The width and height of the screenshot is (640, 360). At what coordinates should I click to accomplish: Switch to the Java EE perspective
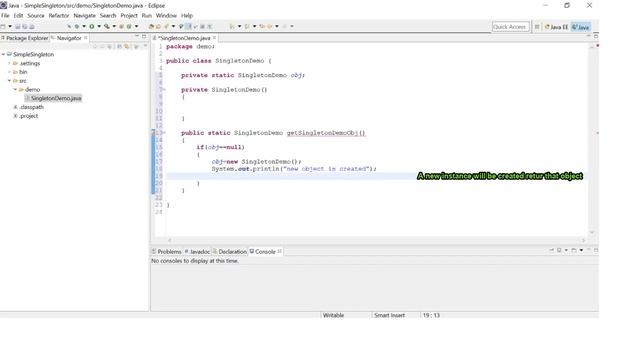556,27
